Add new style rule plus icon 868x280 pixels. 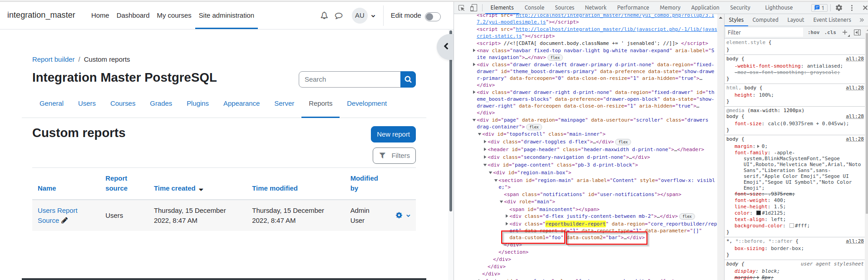point(845,32)
